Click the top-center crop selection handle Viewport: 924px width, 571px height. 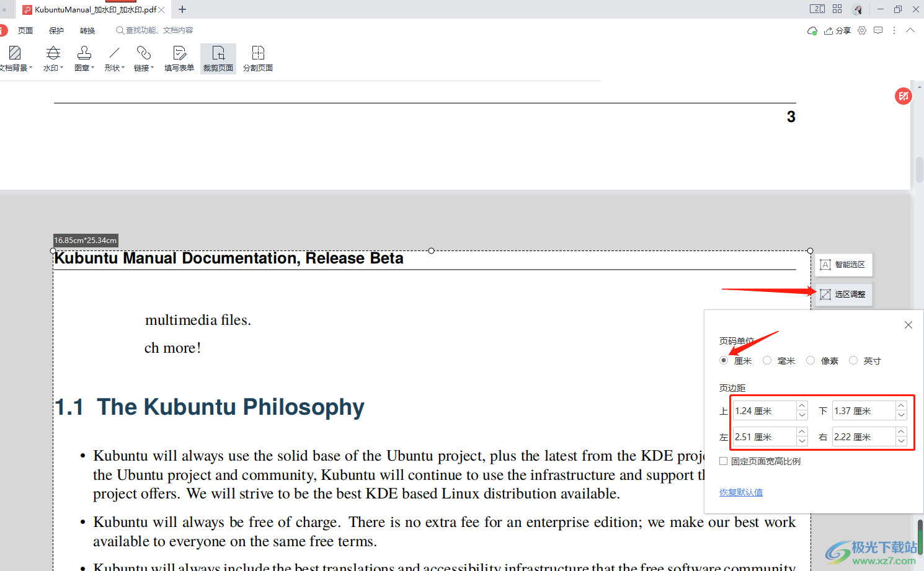tap(431, 250)
